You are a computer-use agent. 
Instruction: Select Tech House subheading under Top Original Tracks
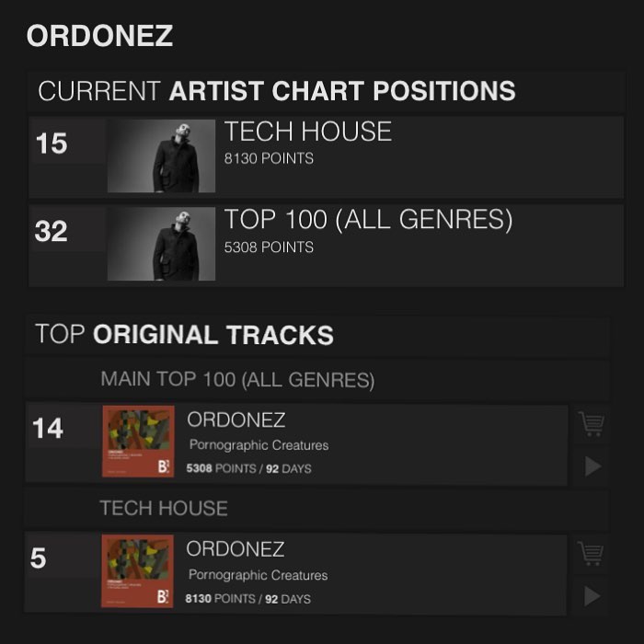tap(164, 508)
